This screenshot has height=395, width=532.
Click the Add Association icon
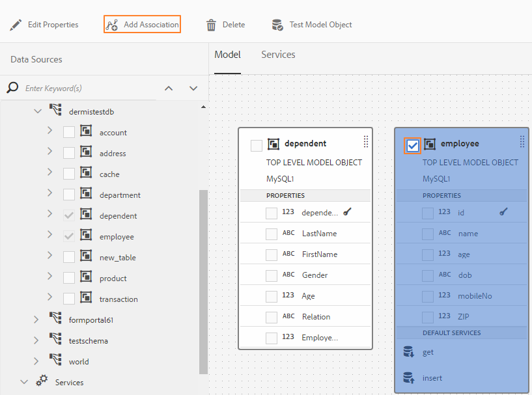pos(111,25)
